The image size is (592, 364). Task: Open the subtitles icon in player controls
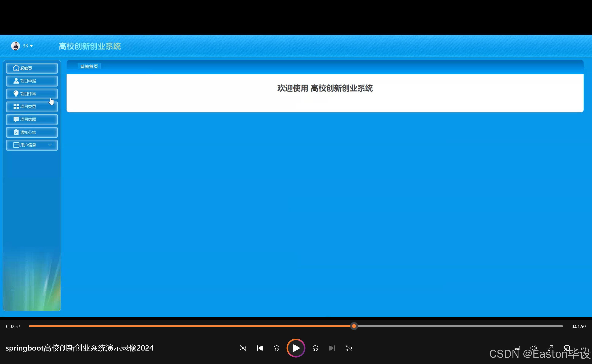pos(517,348)
